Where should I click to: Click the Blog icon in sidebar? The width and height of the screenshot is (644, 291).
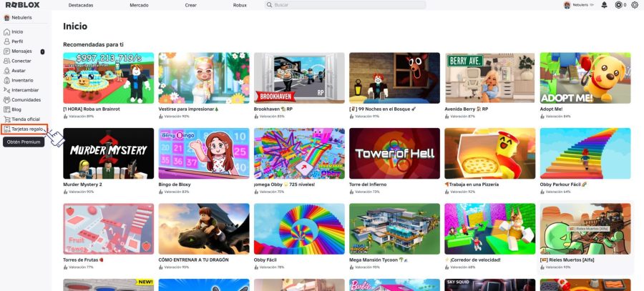(6, 109)
